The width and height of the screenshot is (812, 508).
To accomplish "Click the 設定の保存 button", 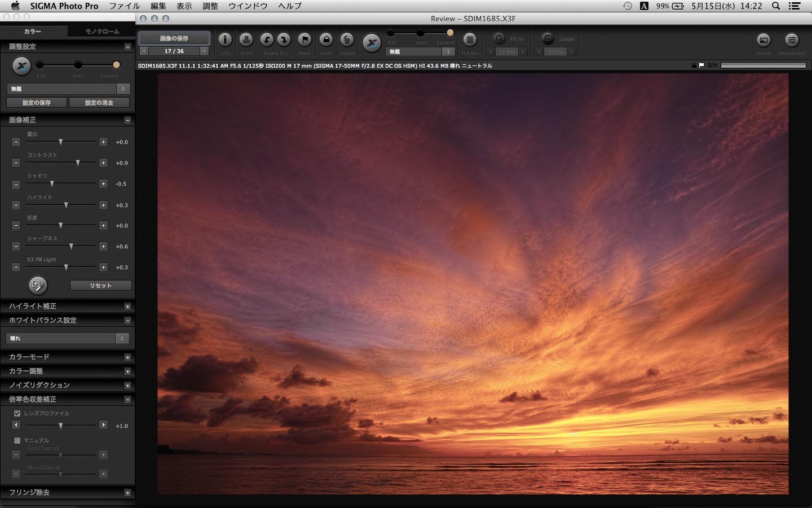I will [x=37, y=103].
